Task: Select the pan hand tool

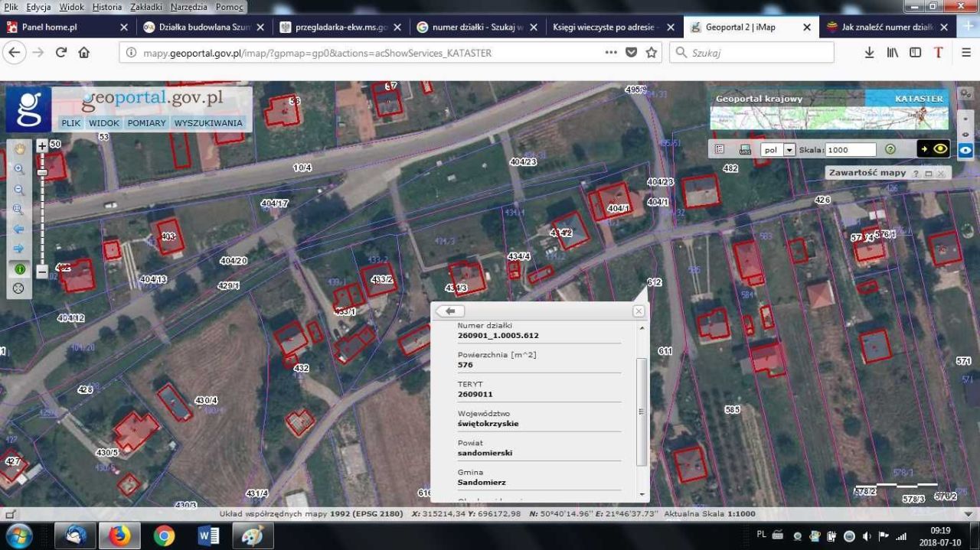Action: [20, 148]
